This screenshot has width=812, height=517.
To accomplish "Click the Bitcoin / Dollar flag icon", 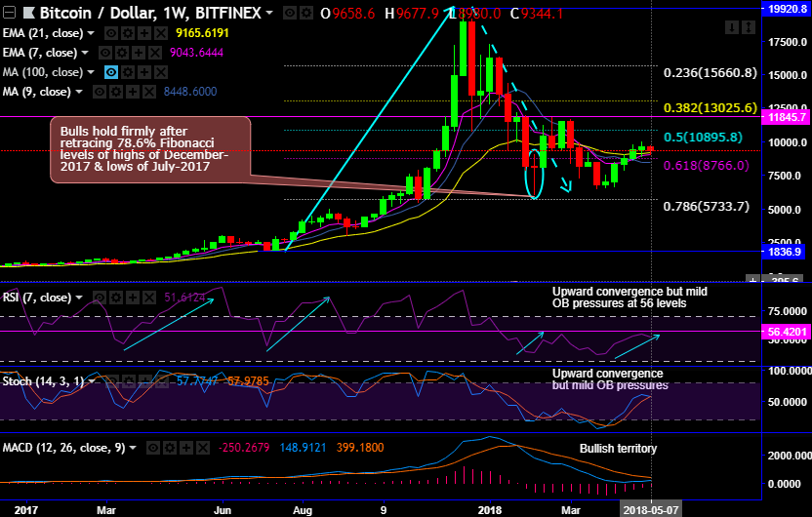I will click(29, 13).
